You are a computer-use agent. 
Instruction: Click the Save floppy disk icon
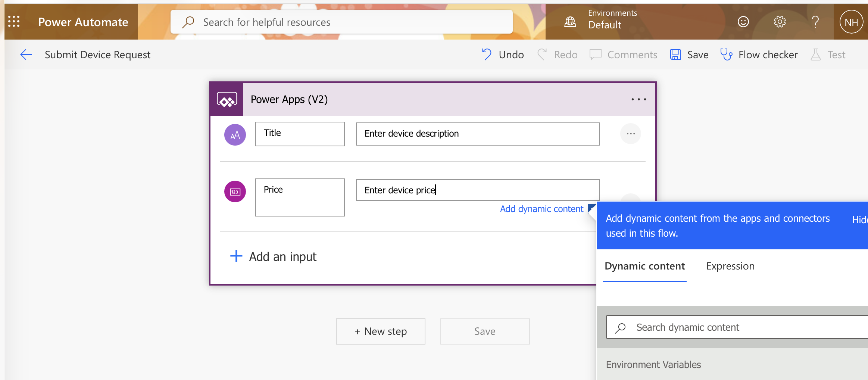point(675,54)
